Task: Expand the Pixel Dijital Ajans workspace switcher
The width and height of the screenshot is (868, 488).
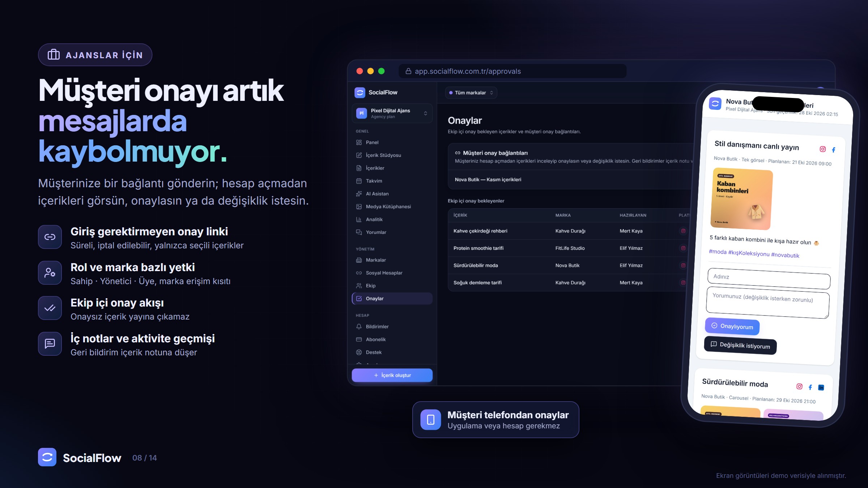Action: [392, 113]
